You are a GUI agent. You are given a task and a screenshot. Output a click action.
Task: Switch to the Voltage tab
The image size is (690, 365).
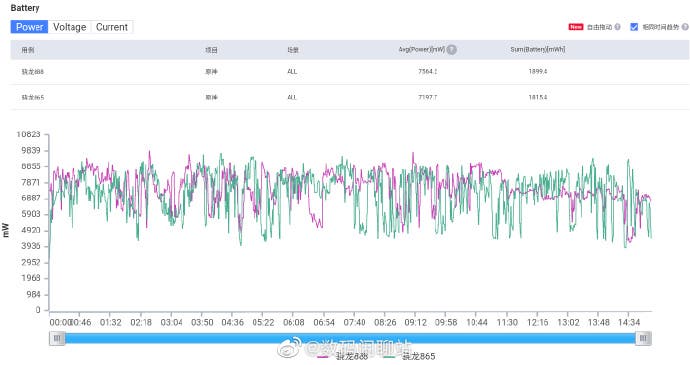[x=70, y=27]
